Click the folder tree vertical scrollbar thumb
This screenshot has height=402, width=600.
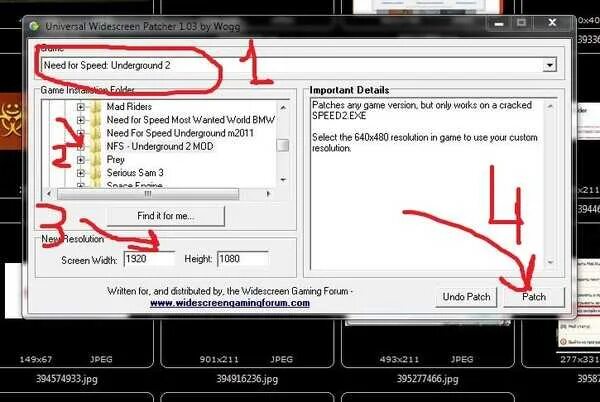pyautogui.click(x=283, y=145)
